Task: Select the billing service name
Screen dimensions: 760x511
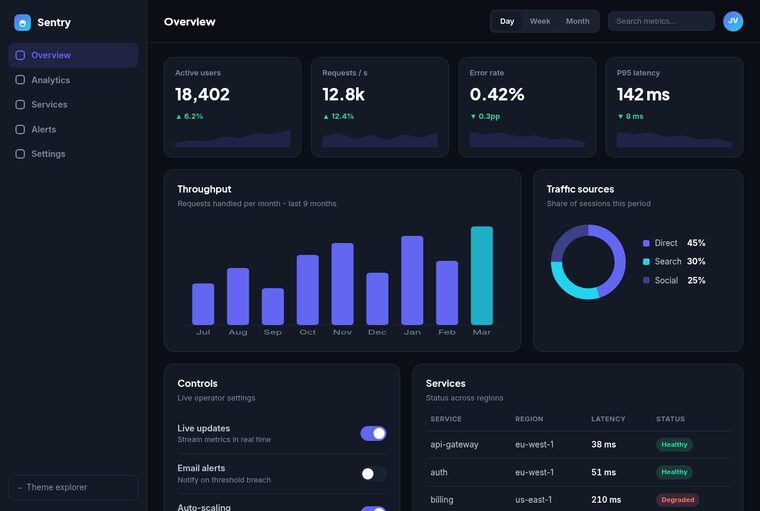Action: pos(442,500)
